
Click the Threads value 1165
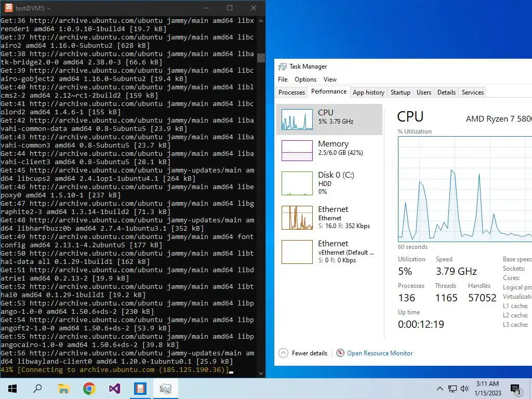click(x=446, y=298)
